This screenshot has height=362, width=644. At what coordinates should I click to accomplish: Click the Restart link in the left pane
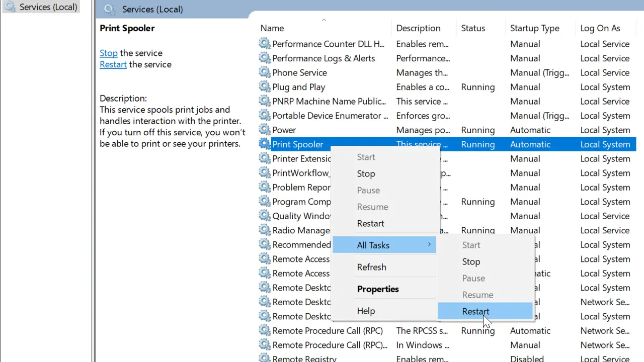coord(113,64)
